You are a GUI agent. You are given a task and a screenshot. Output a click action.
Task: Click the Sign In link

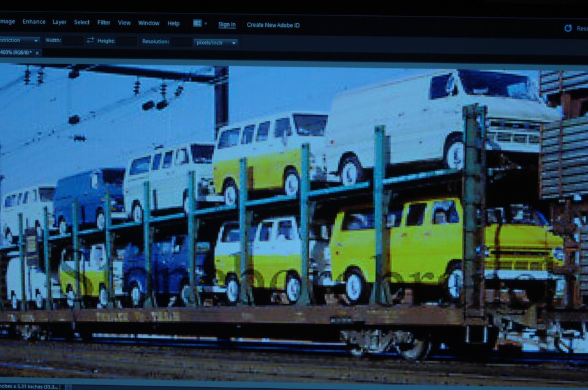point(226,24)
